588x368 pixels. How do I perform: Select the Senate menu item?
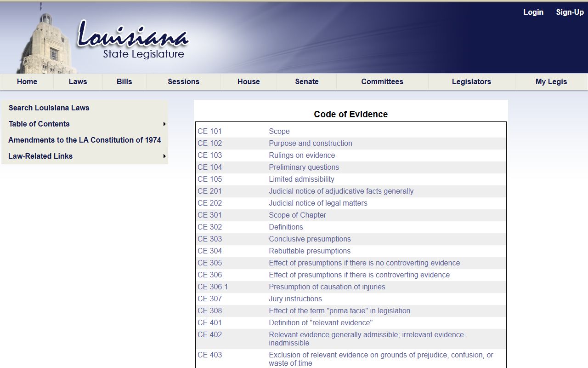[x=306, y=81]
